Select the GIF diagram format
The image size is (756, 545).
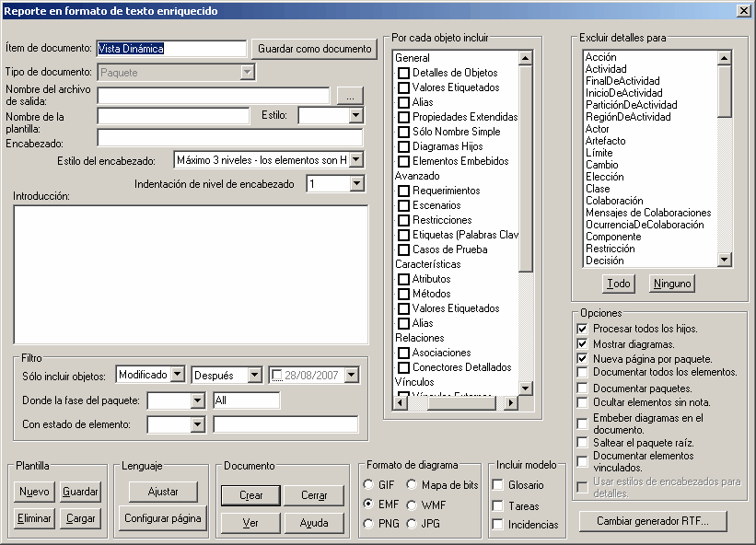pyautogui.click(x=369, y=484)
